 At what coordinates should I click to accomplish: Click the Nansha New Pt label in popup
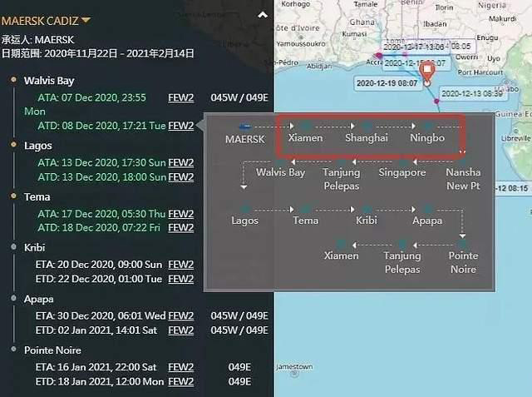tap(463, 179)
